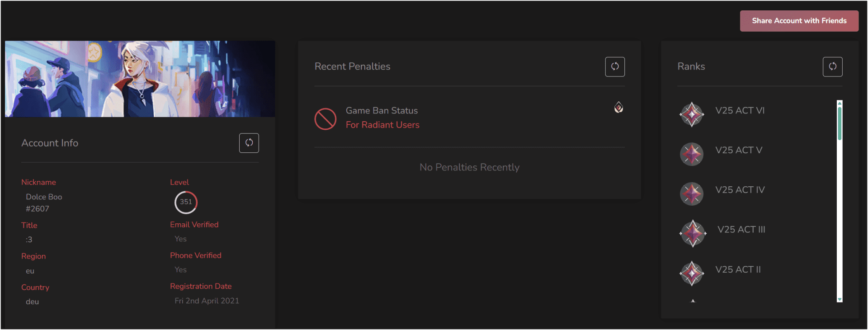The image size is (868, 330).
Task: Refresh the Ranks panel
Action: [x=832, y=66]
